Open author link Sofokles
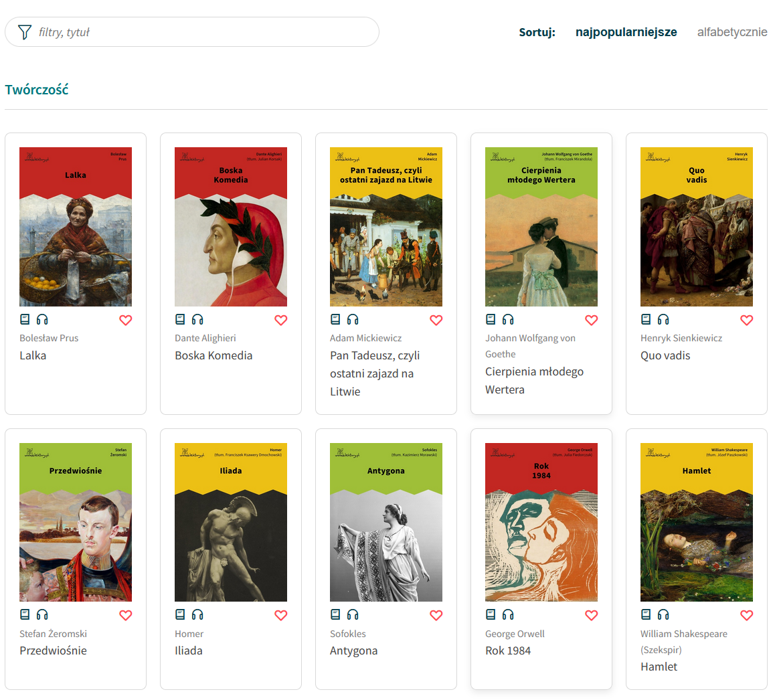This screenshot has width=773, height=700. [x=348, y=634]
